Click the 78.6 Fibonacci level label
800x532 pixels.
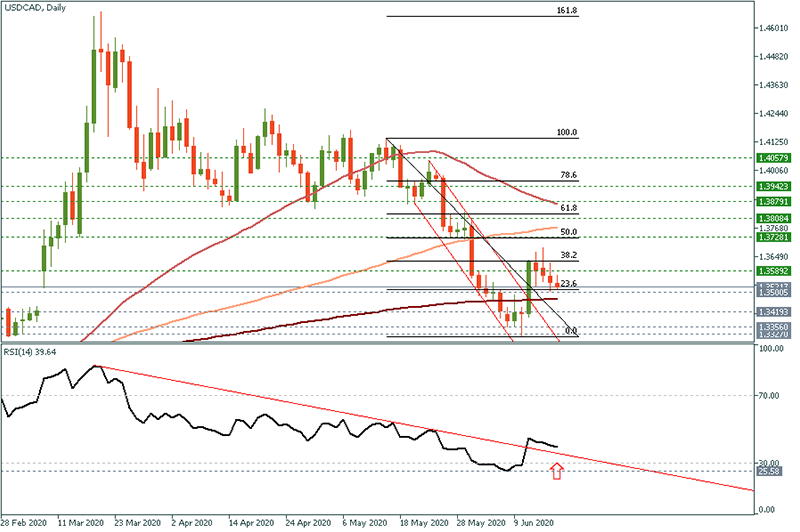567,175
